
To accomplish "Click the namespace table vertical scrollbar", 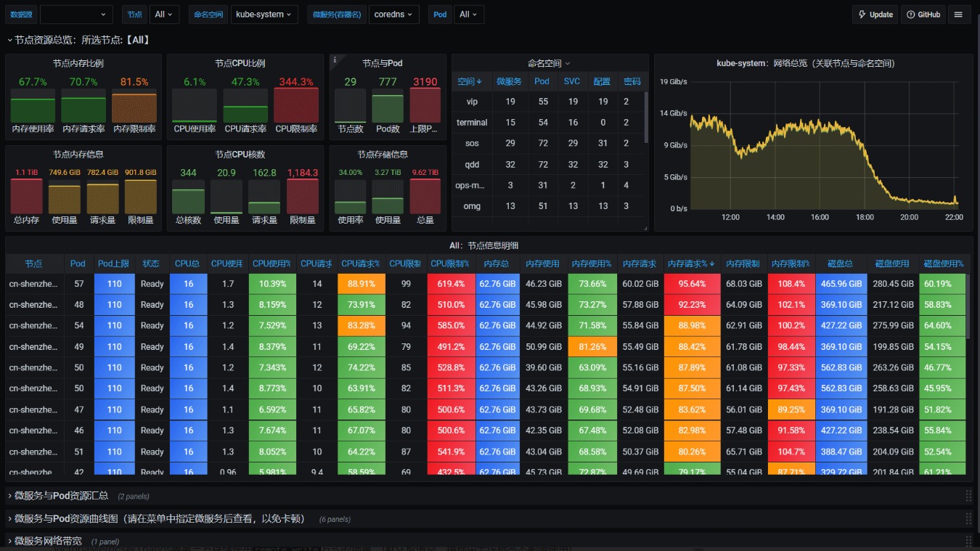I will 645,116.
